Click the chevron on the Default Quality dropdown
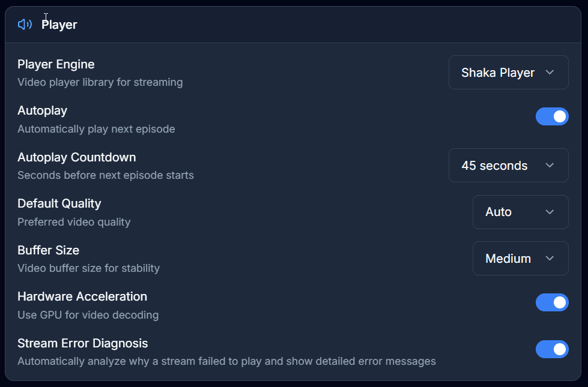588x387 pixels. [x=549, y=212]
